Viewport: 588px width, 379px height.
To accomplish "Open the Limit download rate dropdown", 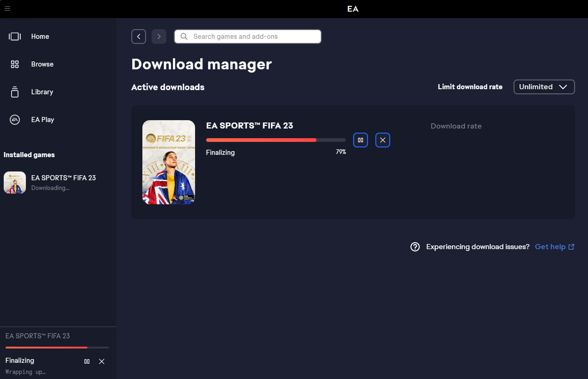I will [544, 87].
